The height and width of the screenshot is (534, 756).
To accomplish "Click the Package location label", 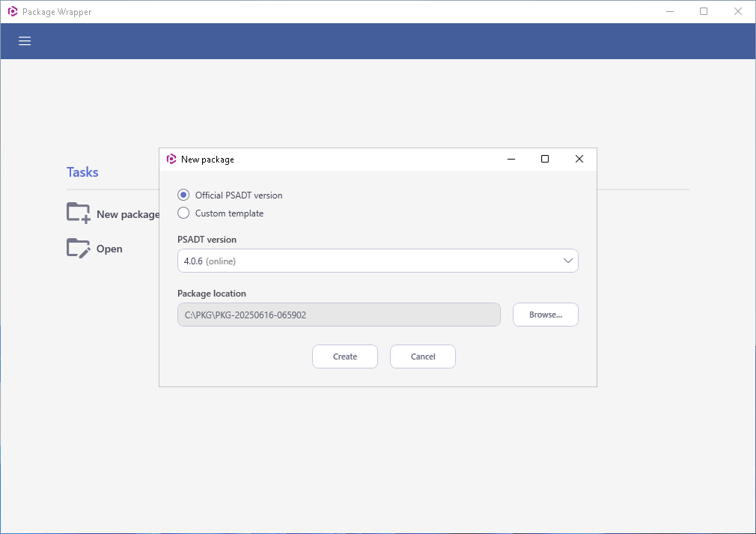I will point(212,294).
